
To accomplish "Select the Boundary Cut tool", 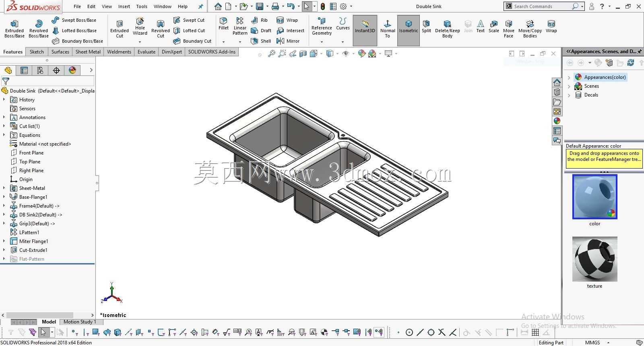I will (192, 41).
